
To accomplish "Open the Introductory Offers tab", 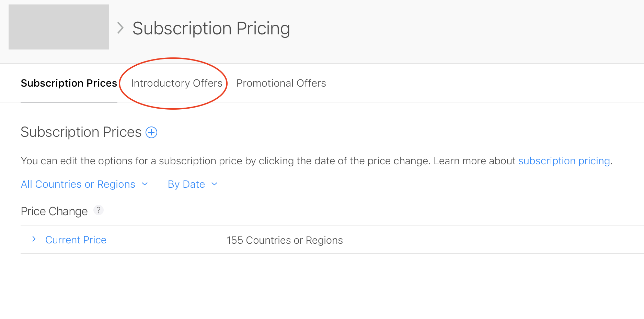I will tap(177, 83).
